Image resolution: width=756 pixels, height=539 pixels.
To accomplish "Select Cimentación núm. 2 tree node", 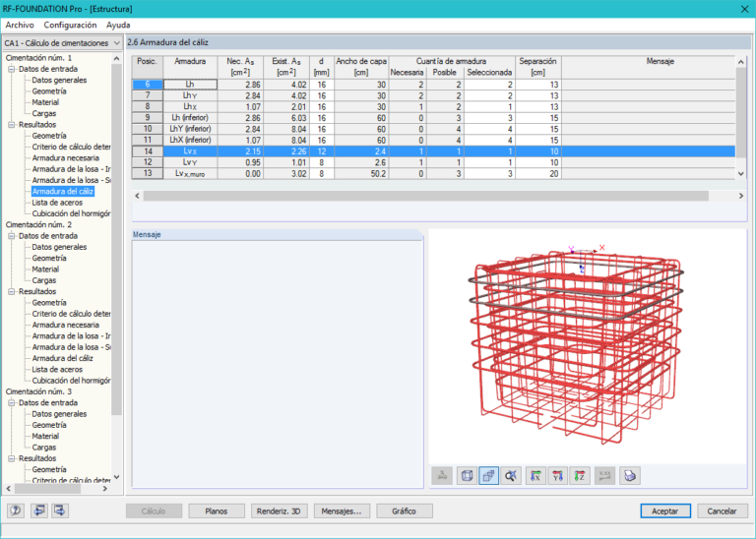I will coord(38,225).
